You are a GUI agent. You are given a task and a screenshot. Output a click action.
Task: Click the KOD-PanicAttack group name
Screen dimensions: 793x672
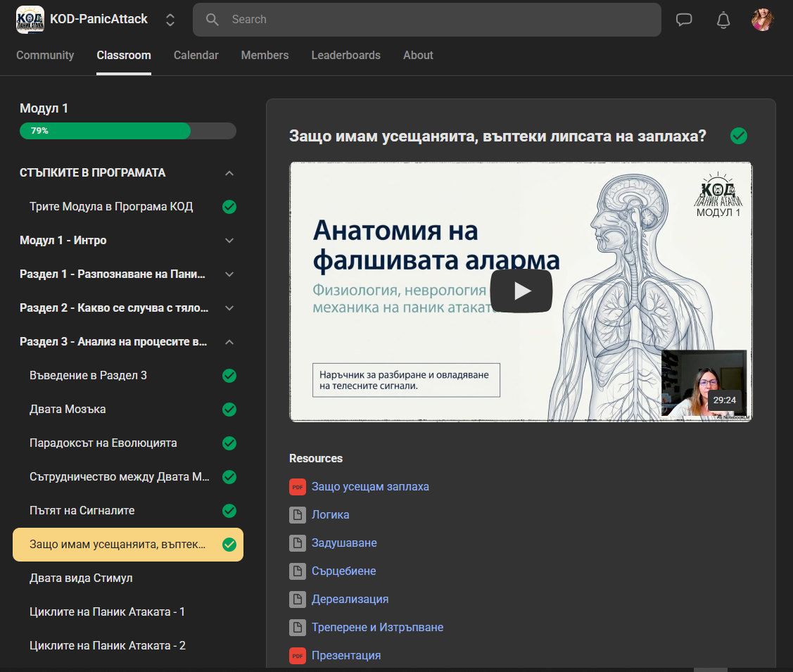[99, 19]
